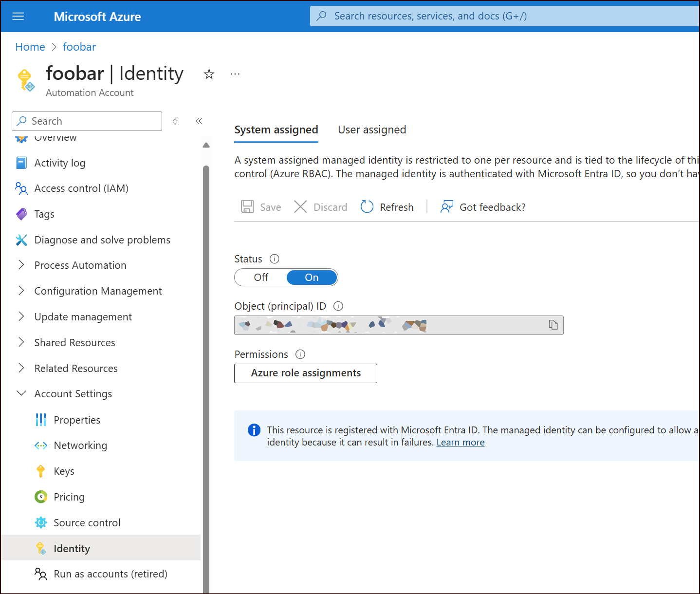Collapse the sidebar with double-chevron icon
Screen dimensions: 700x594
(199, 121)
